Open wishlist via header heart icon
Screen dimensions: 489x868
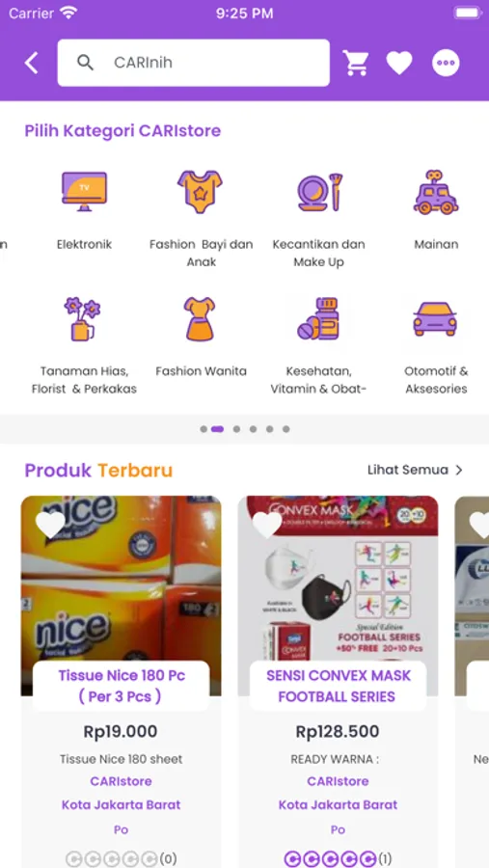(x=399, y=63)
